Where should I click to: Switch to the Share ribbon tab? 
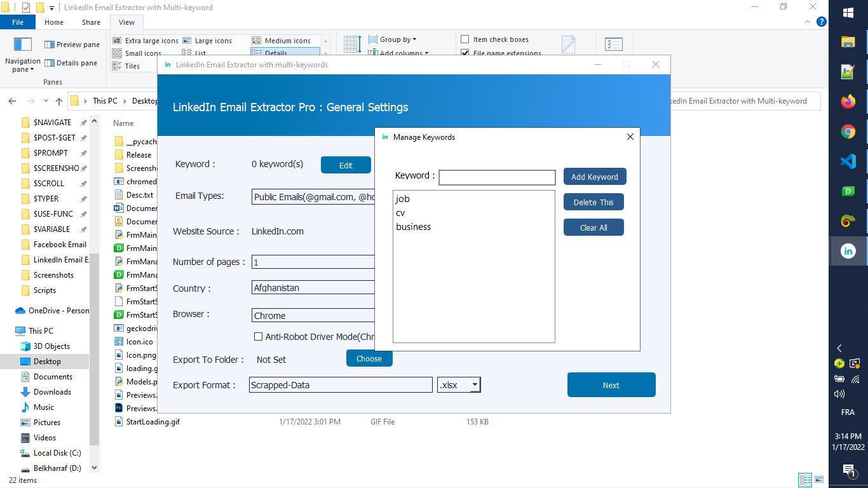click(x=91, y=22)
